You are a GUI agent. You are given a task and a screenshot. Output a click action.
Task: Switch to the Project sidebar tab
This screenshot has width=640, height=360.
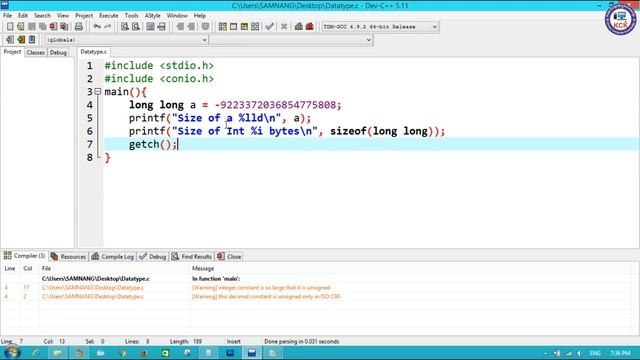tap(12, 52)
